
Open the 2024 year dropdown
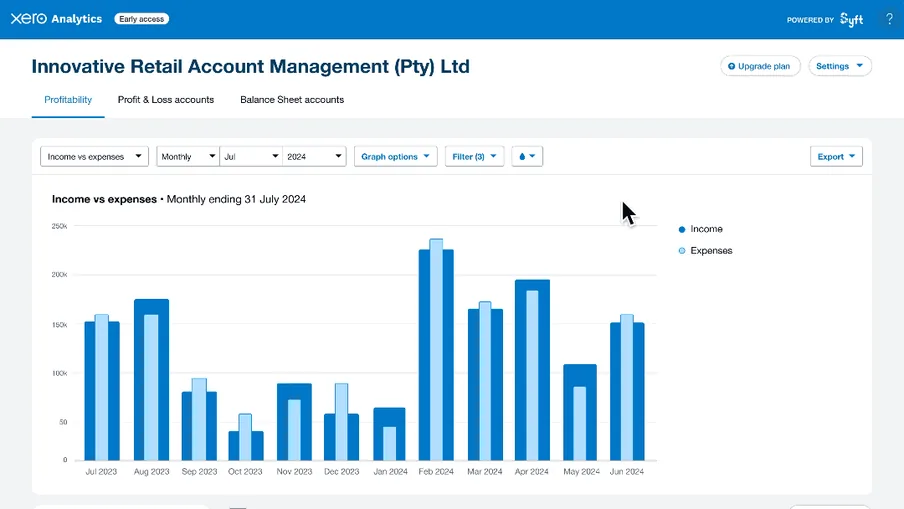pyautogui.click(x=314, y=156)
